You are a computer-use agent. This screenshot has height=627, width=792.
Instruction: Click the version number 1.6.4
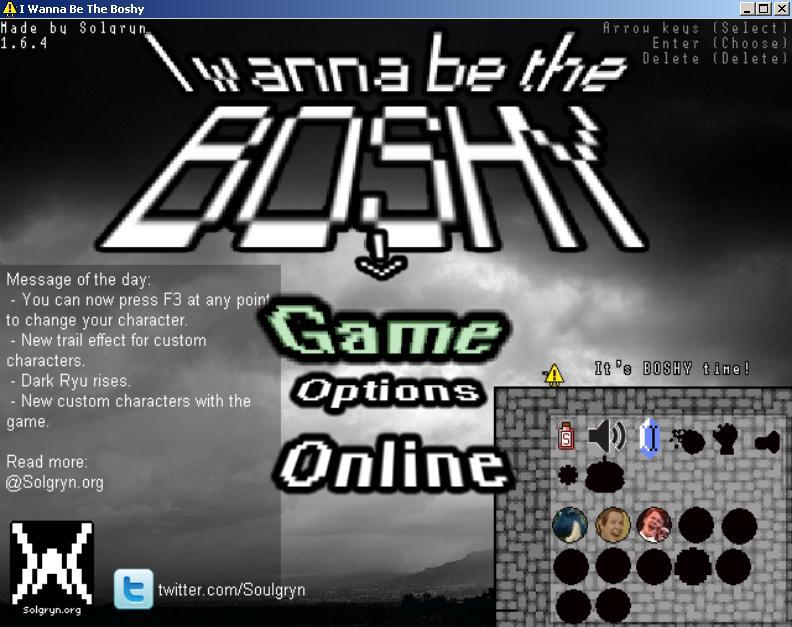coord(24,43)
